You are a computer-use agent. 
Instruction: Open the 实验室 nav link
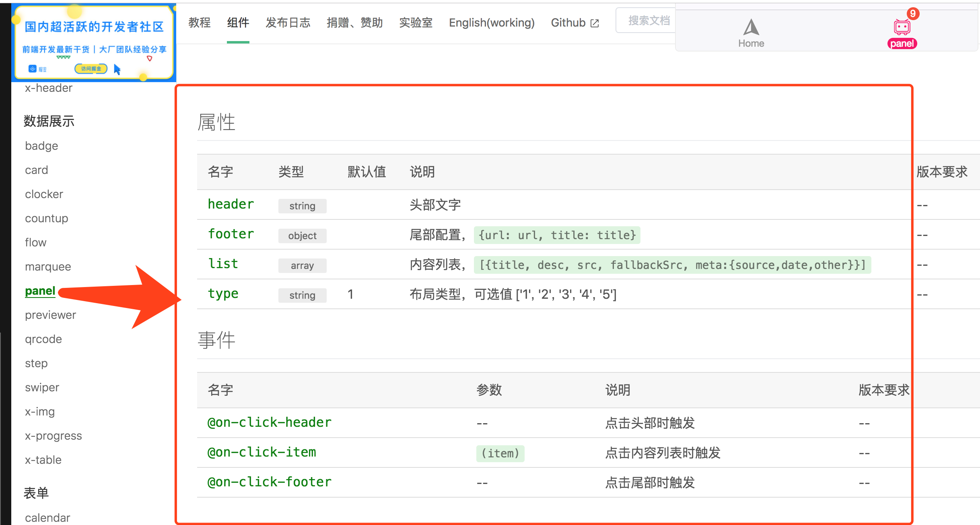(x=416, y=23)
